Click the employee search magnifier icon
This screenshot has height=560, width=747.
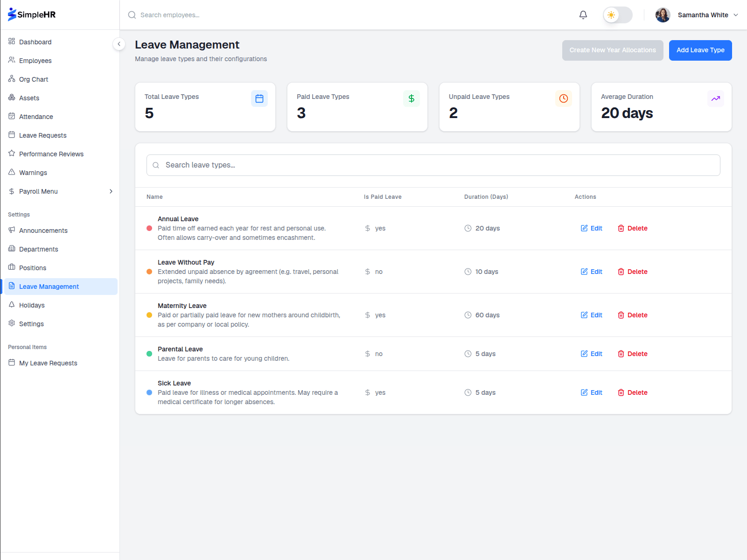click(132, 14)
